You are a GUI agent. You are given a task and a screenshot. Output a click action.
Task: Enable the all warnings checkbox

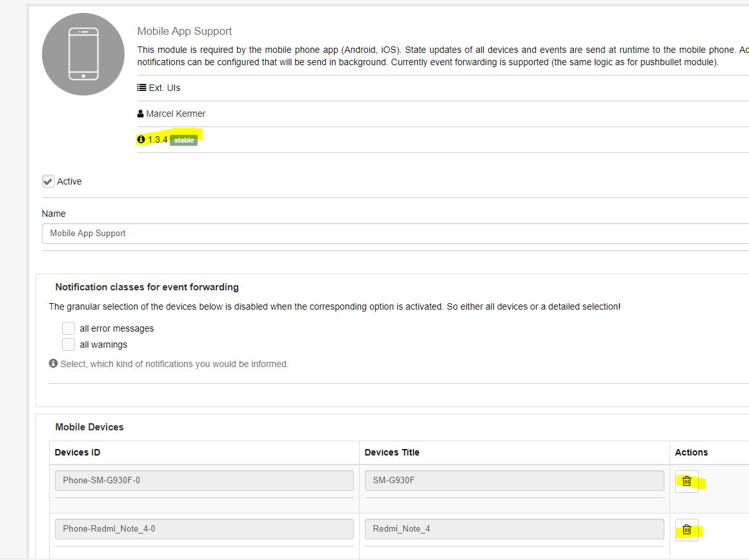pyautogui.click(x=68, y=345)
